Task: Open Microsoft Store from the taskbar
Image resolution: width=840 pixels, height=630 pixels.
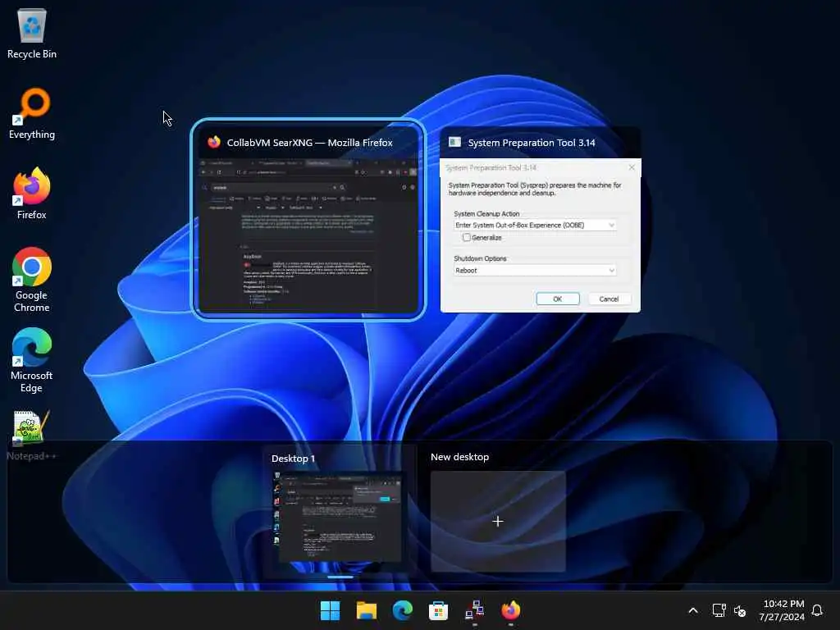Action: coord(438,610)
